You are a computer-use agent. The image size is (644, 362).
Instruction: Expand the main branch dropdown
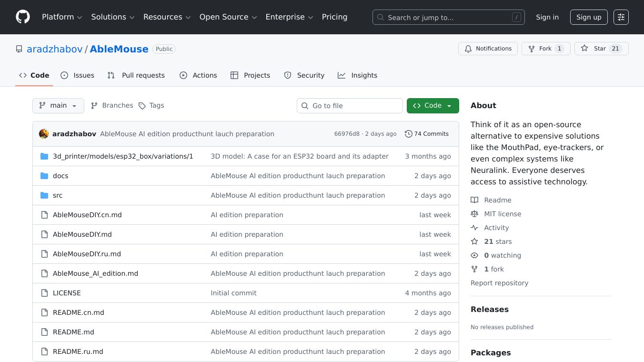[58, 106]
